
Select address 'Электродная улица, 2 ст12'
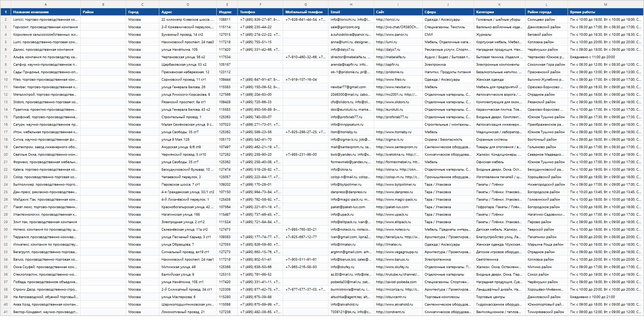tap(188, 222)
